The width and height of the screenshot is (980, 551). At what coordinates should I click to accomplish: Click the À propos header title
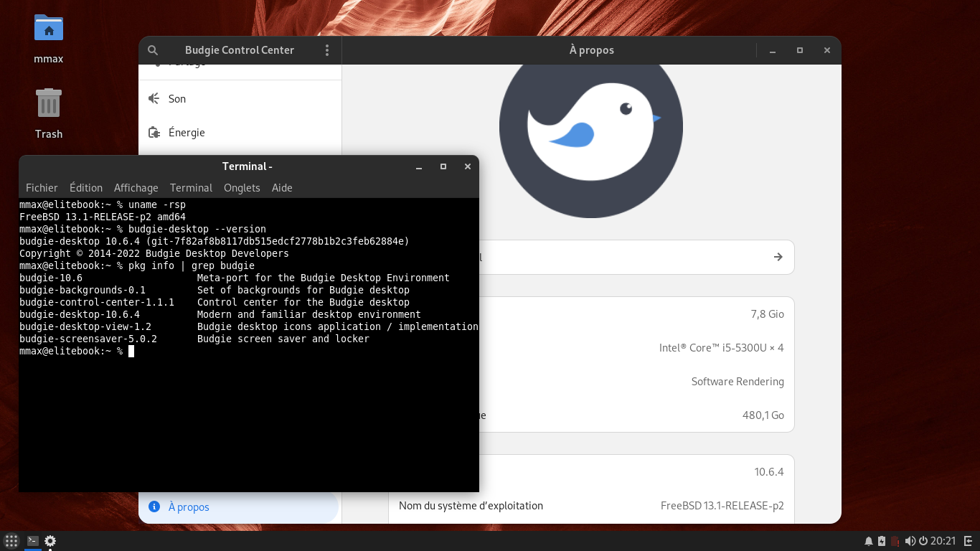coord(592,50)
